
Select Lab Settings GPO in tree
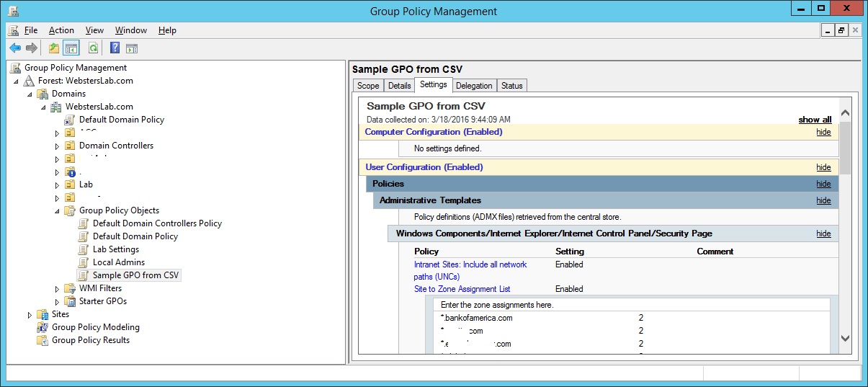pos(115,249)
